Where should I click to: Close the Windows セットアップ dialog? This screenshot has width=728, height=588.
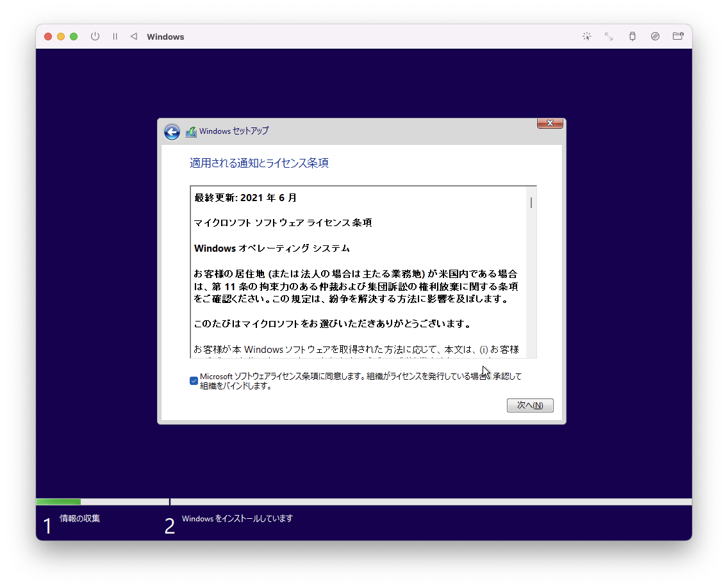[x=550, y=123]
